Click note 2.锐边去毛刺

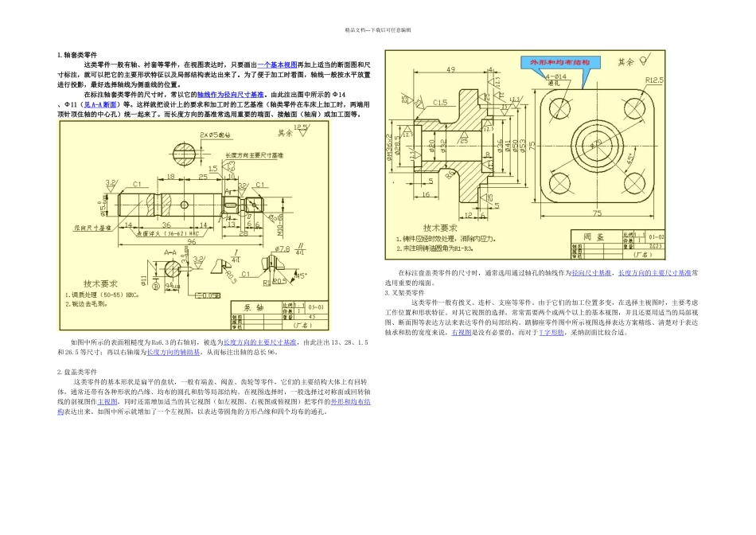pyautogui.click(x=87, y=304)
